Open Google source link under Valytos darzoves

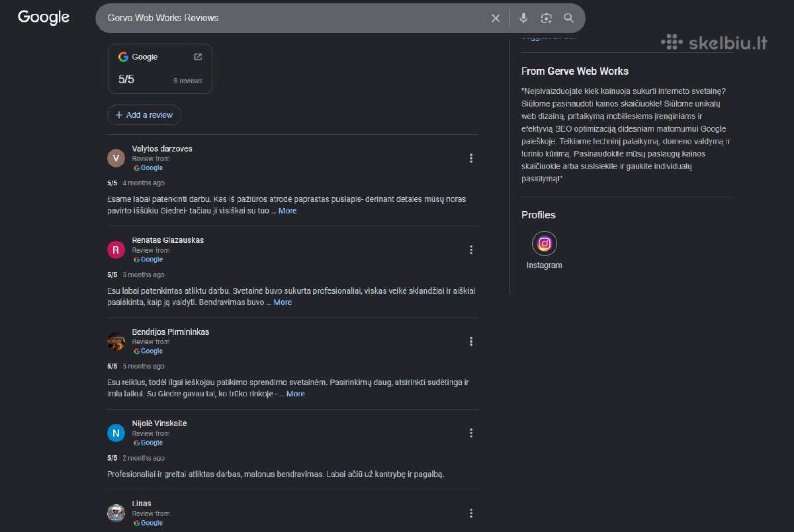pyautogui.click(x=148, y=168)
